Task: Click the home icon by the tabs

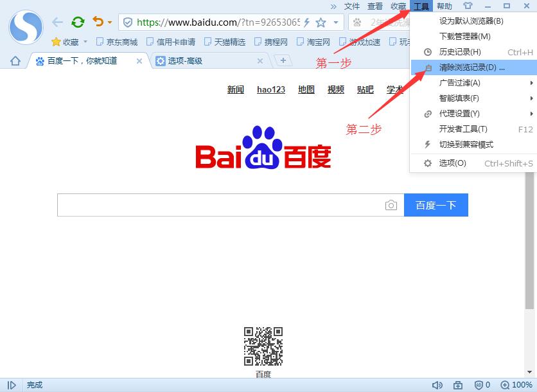Action: pyautogui.click(x=15, y=61)
